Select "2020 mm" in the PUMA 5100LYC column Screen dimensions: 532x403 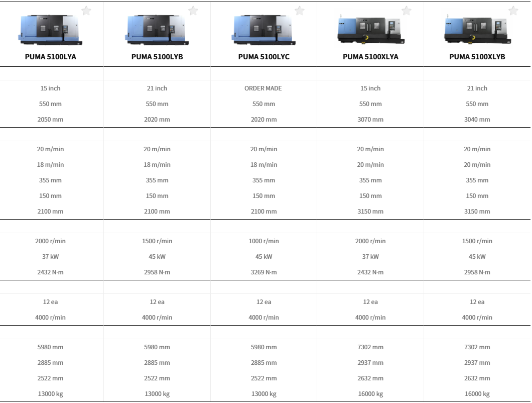tap(263, 120)
